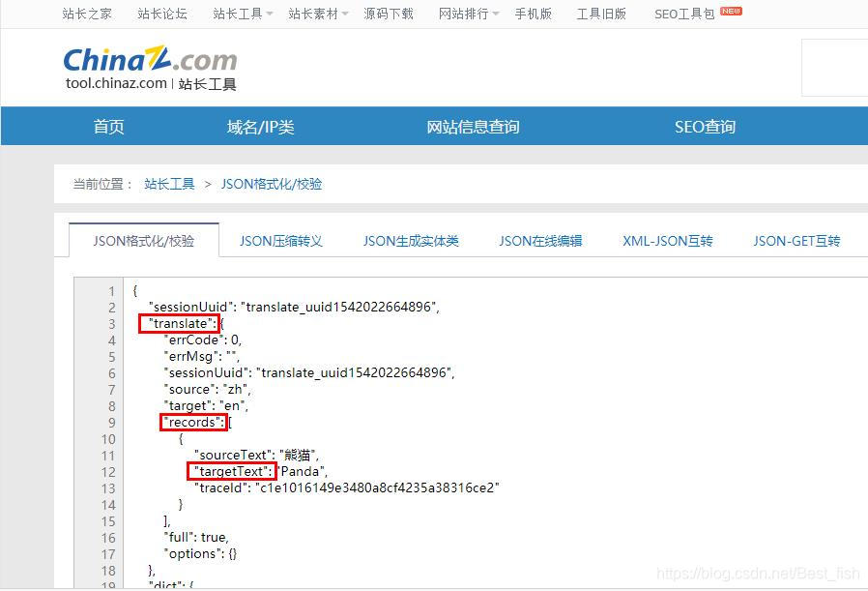
Task: Click the tool.chinaz.com 站长工具 subtitle
Action: (151, 83)
